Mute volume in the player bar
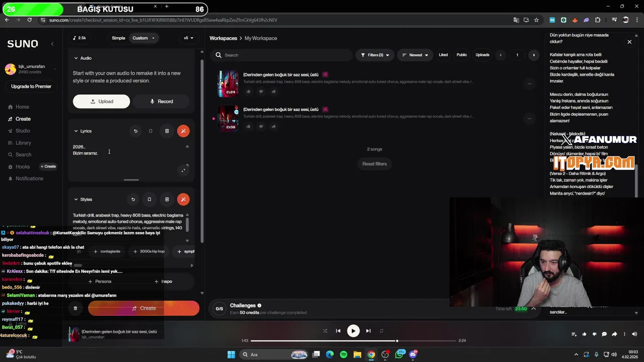Screen dimensions: 644x362 pos(634,334)
